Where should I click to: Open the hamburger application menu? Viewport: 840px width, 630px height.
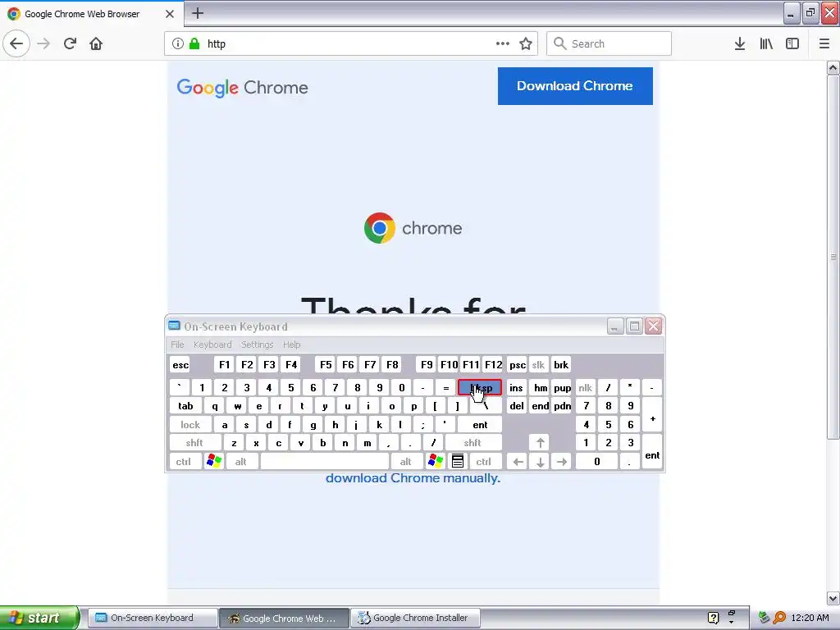pyautogui.click(x=824, y=43)
